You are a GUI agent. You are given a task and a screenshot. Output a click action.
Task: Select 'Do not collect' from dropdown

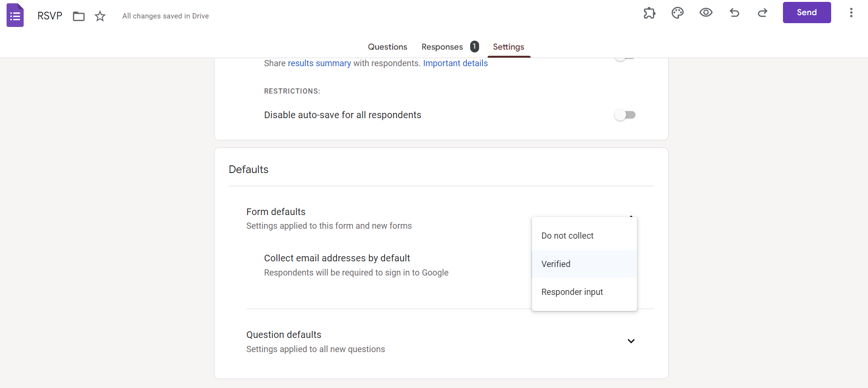[567, 236]
